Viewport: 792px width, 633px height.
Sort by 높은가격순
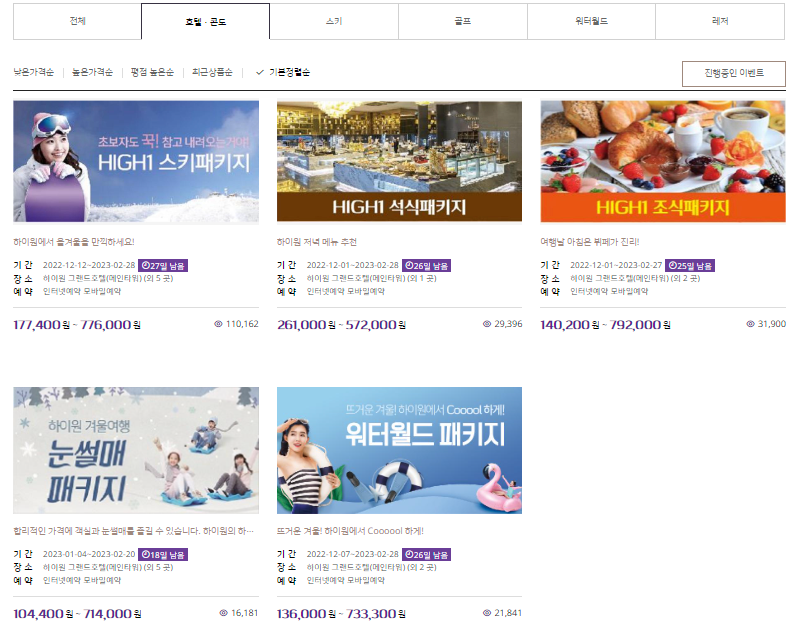pos(92,72)
